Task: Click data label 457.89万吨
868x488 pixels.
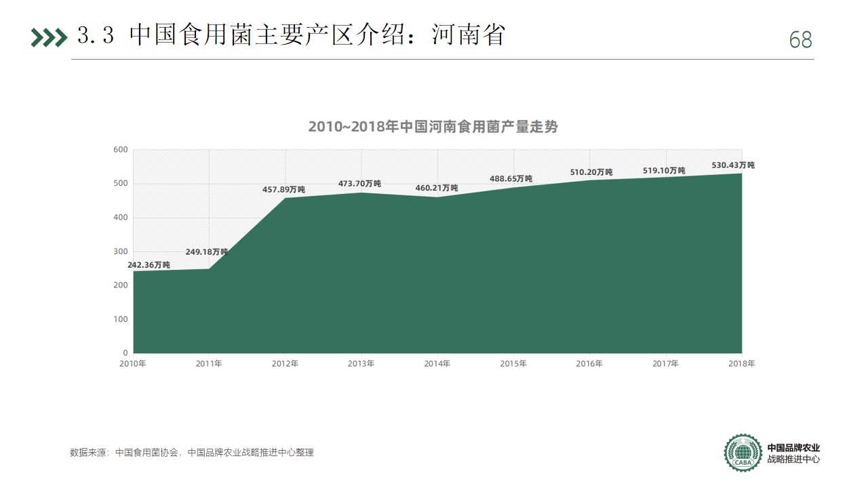Action: tap(283, 190)
